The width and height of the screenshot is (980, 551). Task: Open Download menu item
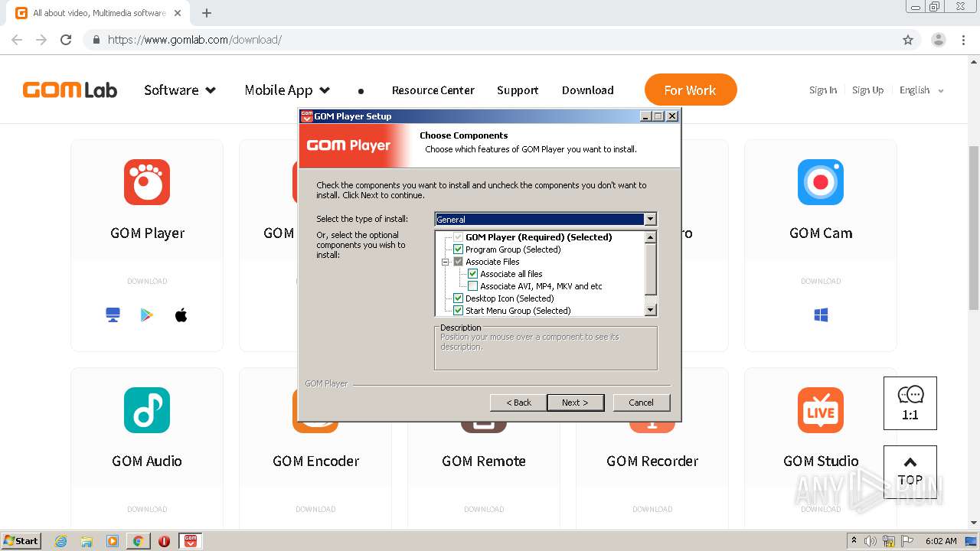click(x=588, y=90)
